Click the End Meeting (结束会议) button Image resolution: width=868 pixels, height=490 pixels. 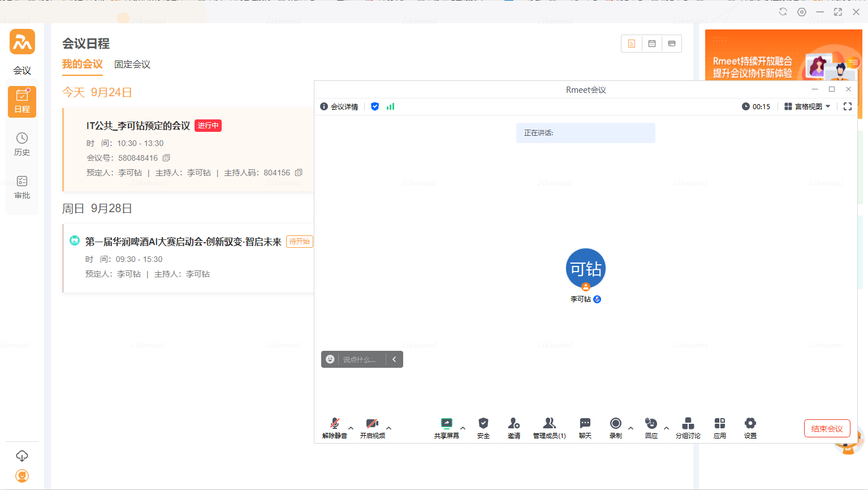click(x=827, y=429)
